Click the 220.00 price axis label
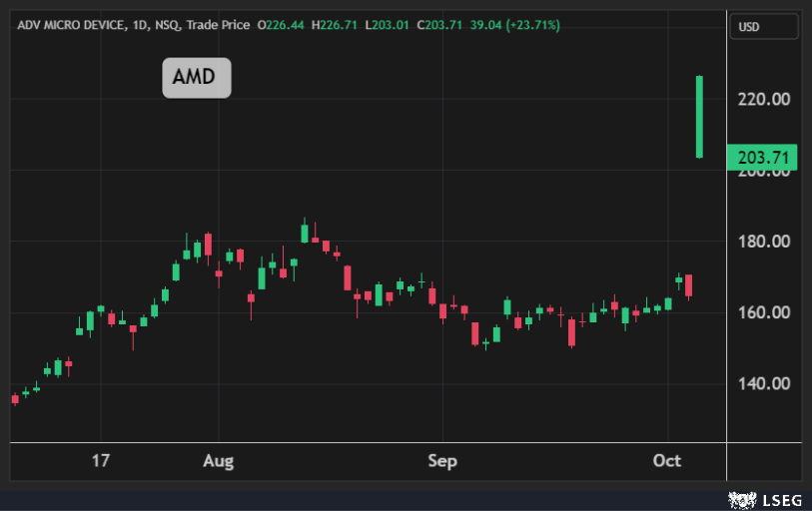812x511 pixels. [763, 99]
